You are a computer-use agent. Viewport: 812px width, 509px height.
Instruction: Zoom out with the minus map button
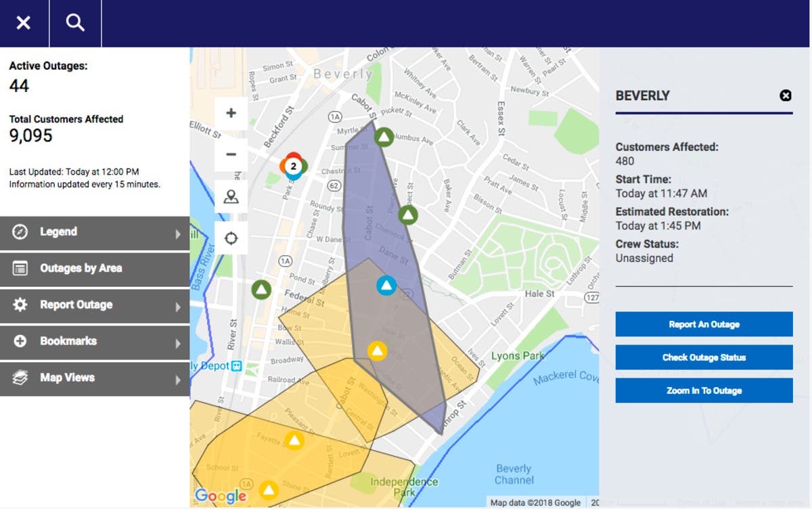pos(231,154)
